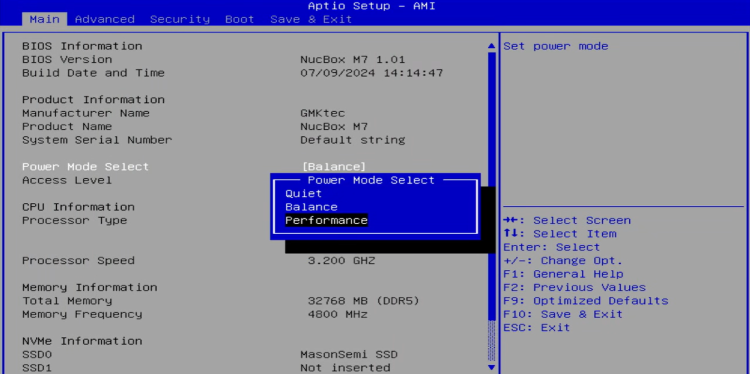Click the scrollbar up arrow

[x=491, y=46]
